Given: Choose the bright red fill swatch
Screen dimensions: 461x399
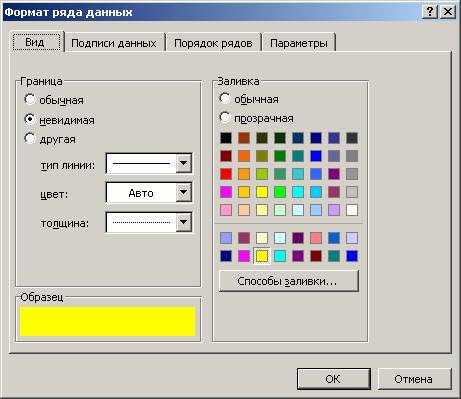Looking at the screenshot, I should [226, 174].
